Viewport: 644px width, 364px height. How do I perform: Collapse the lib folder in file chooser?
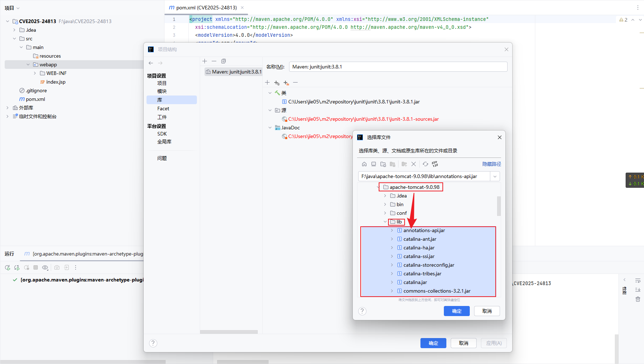click(385, 222)
